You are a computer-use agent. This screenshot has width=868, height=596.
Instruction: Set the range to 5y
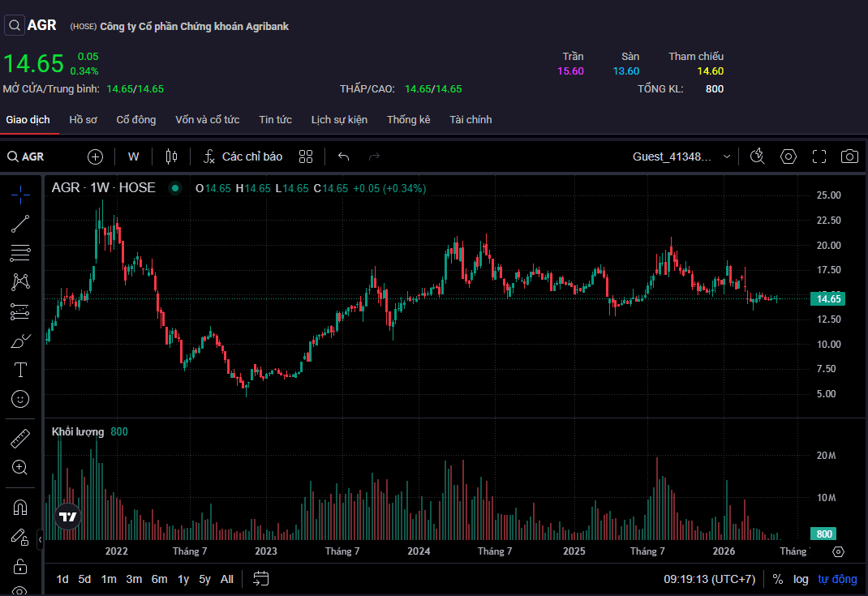coord(204,579)
